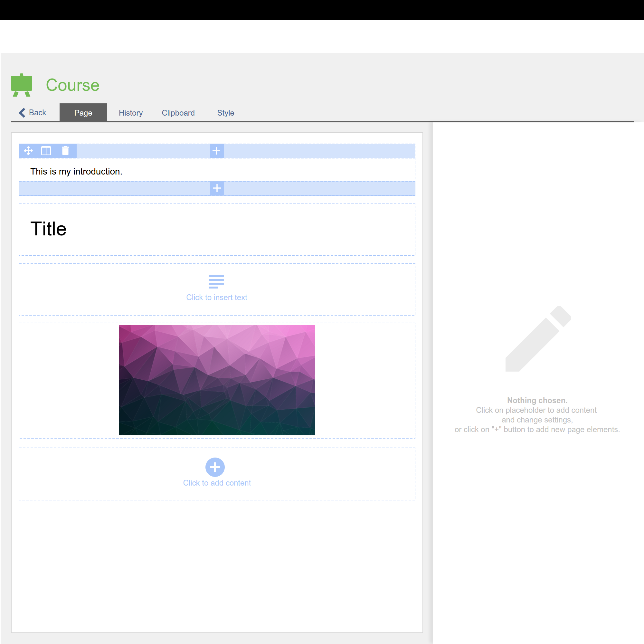Click the Title heading block

(49, 229)
